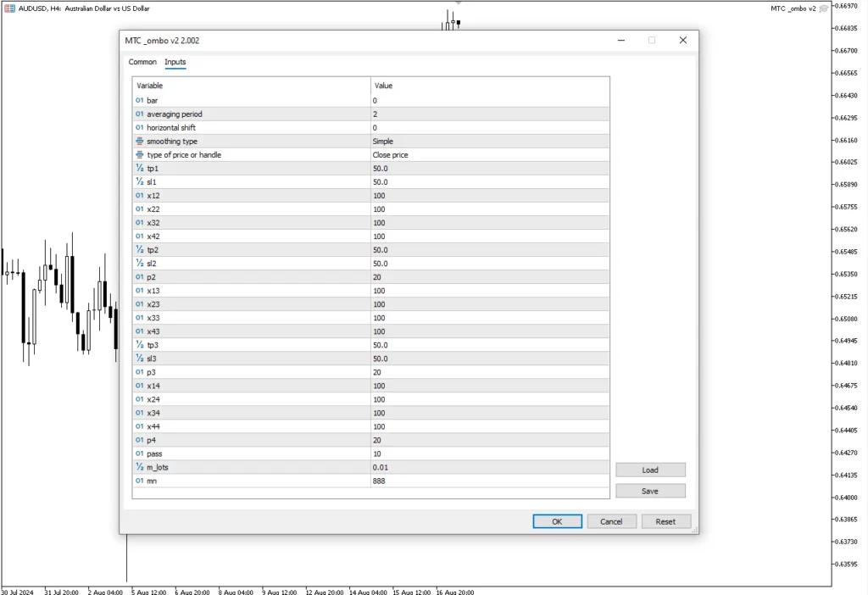Click the integer icon beside x32
This screenshot has height=595, width=868.
140,223
